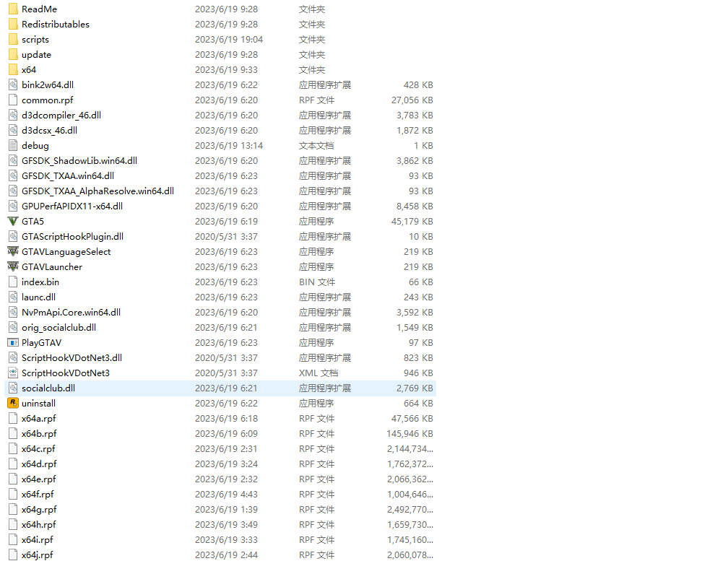Image resolution: width=728 pixels, height=561 pixels.
Task: Click the file name GFSDK_TXAA_AlphaResolve.win64.dll
Action: pyautogui.click(x=98, y=191)
